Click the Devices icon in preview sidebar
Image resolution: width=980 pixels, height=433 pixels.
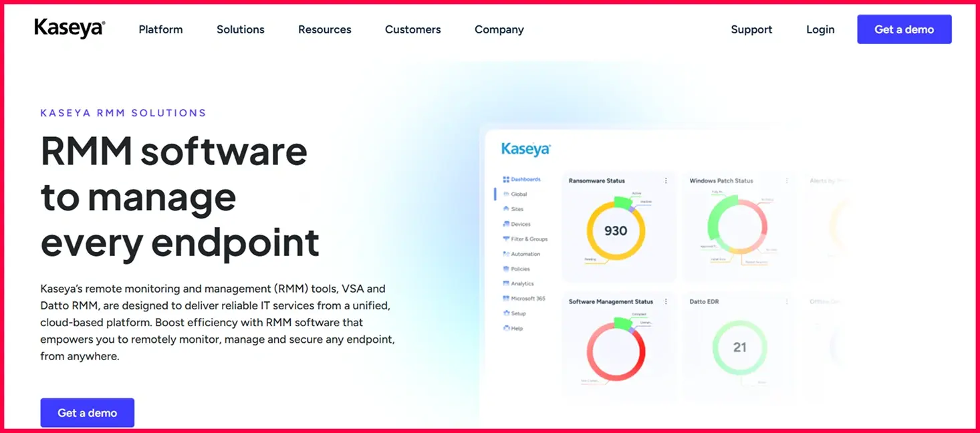coord(506,224)
